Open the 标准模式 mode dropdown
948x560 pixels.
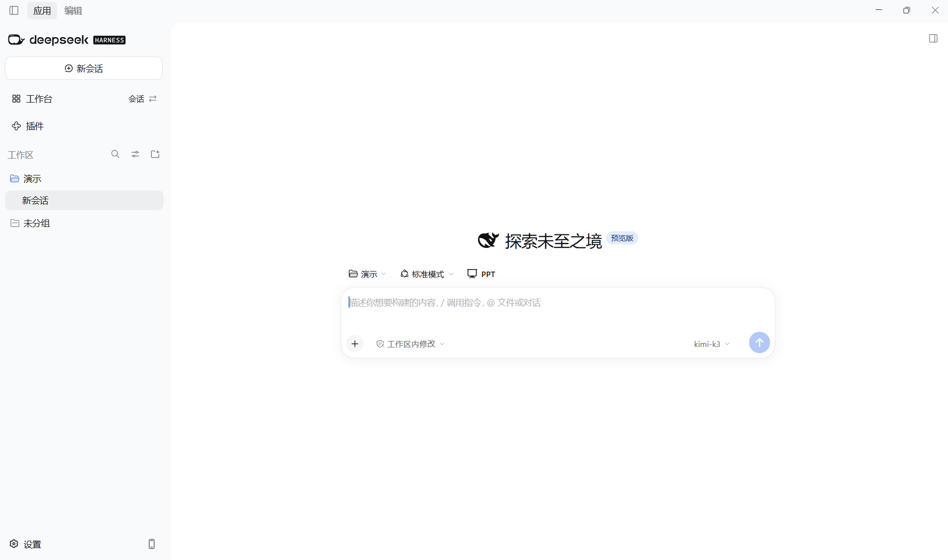[x=427, y=274]
